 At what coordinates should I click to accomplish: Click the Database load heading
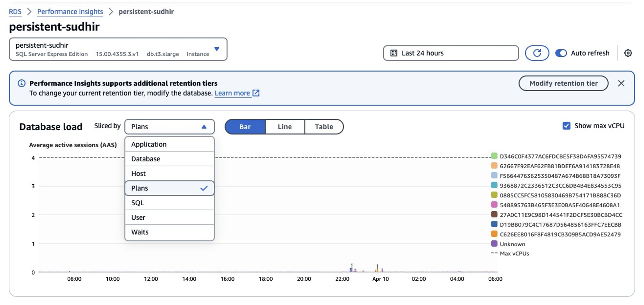coord(51,127)
